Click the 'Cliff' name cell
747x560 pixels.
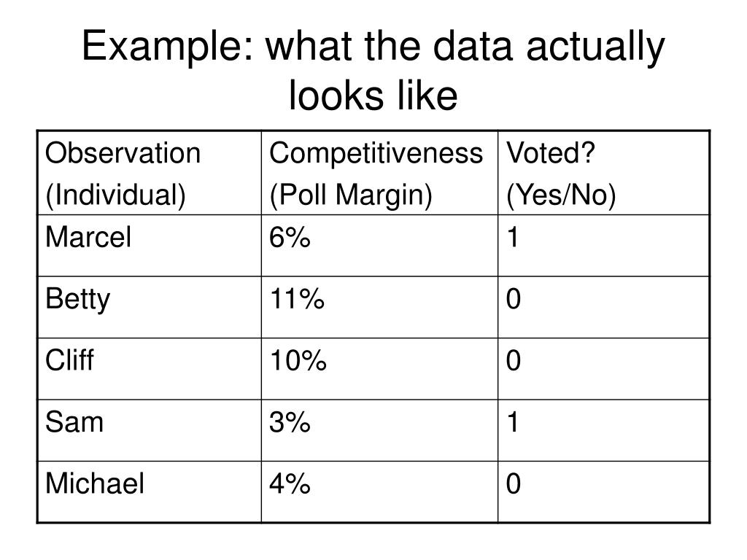(150, 369)
